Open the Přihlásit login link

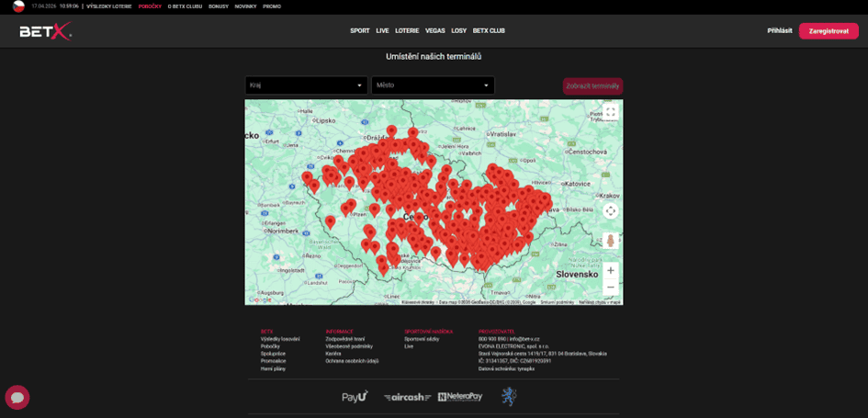[780, 31]
